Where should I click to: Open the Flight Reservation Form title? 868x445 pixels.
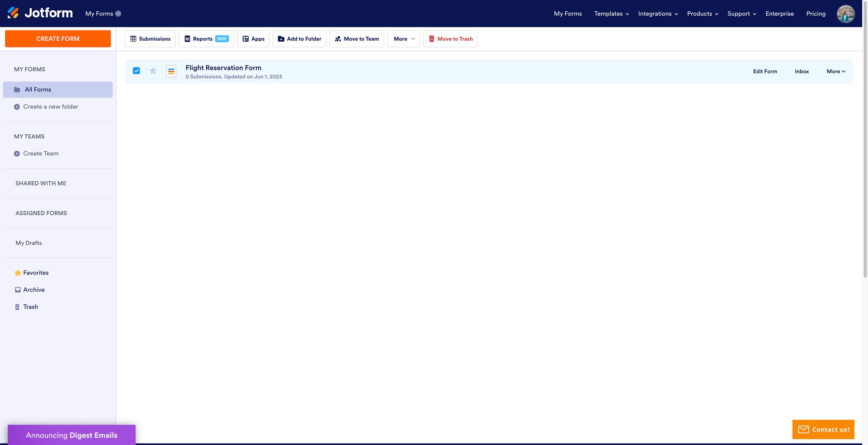(x=223, y=68)
